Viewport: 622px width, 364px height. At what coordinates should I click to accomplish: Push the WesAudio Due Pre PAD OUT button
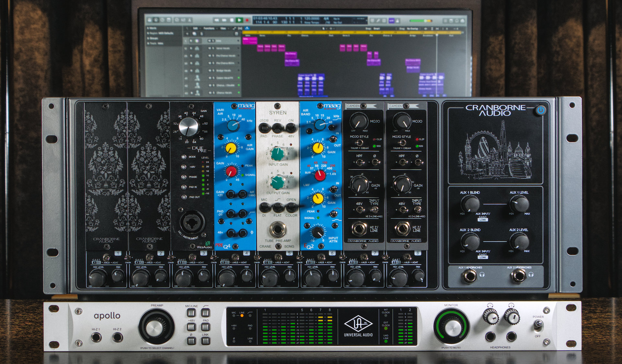point(184,197)
